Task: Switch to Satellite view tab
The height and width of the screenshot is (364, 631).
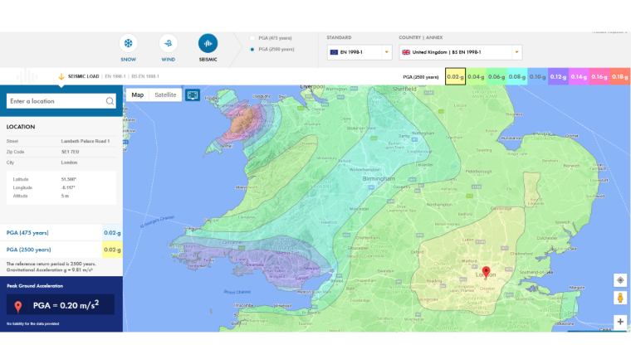Action: (165, 95)
